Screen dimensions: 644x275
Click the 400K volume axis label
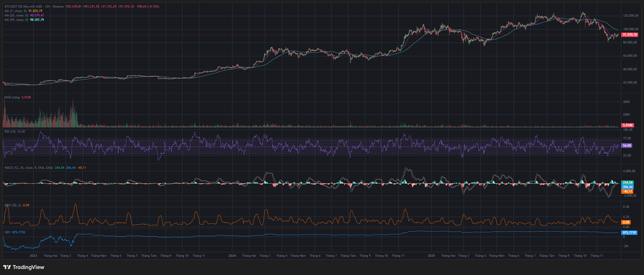[626, 102]
